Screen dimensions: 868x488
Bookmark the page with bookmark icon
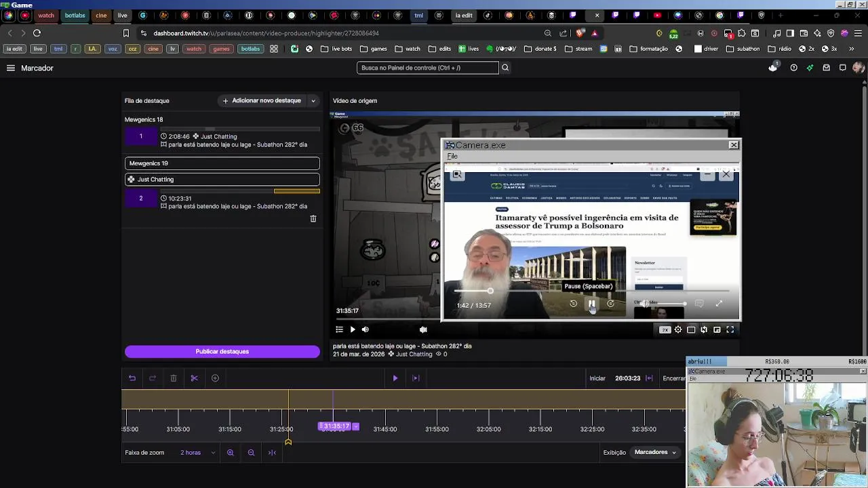pos(125,33)
